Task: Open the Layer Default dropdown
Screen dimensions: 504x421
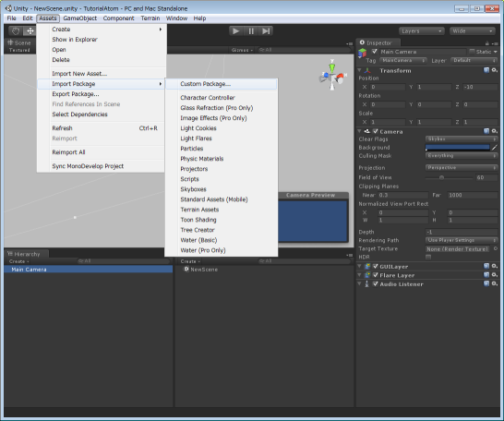Action: click(474, 60)
